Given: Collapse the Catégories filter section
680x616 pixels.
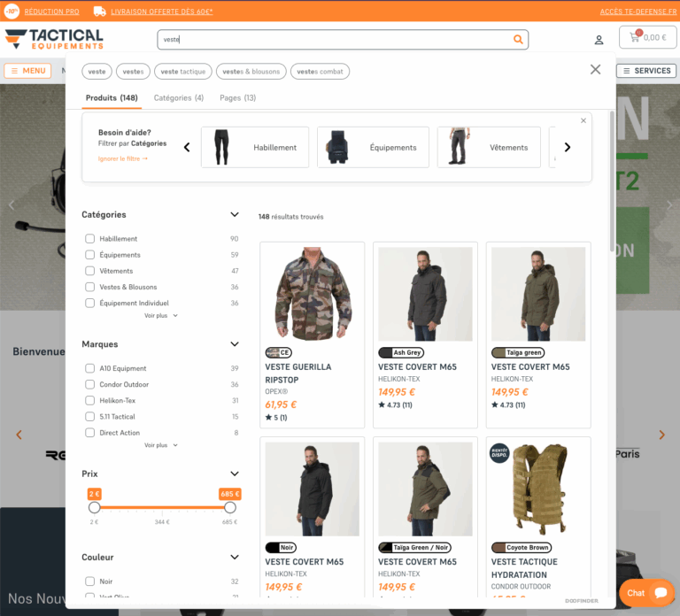Looking at the screenshot, I should tap(235, 214).
